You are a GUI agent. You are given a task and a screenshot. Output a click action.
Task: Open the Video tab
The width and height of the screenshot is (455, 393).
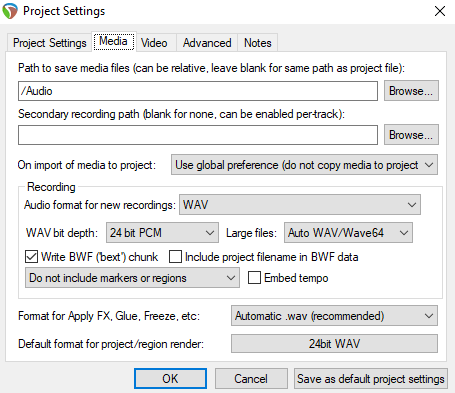tap(154, 43)
